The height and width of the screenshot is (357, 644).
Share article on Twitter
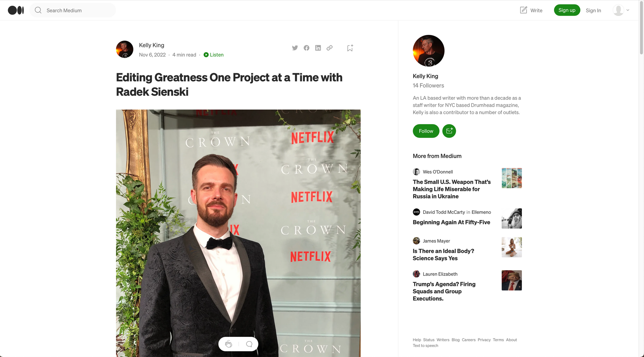[x=295, y=48]
